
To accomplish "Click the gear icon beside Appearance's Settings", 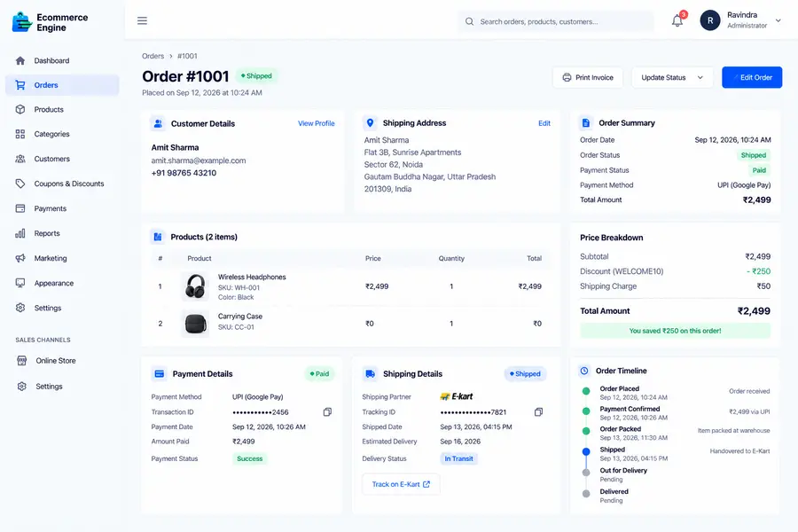I will tap(20, 308).
